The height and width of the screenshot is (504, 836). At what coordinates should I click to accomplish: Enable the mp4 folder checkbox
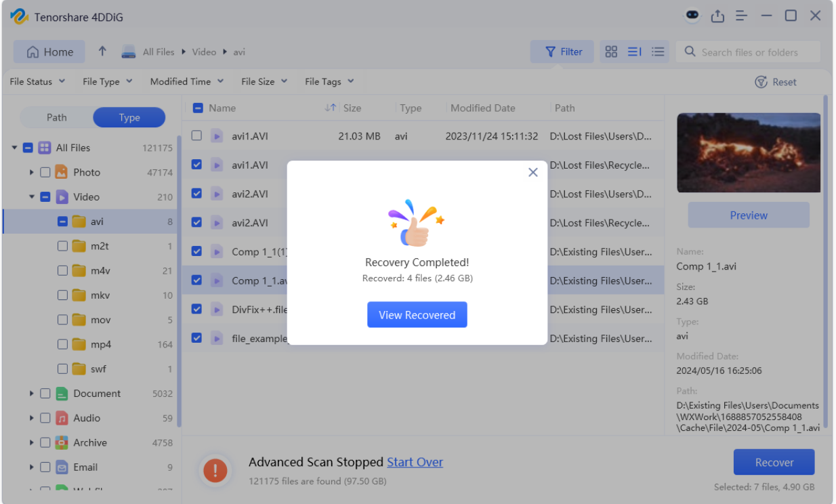click(62, 345)
